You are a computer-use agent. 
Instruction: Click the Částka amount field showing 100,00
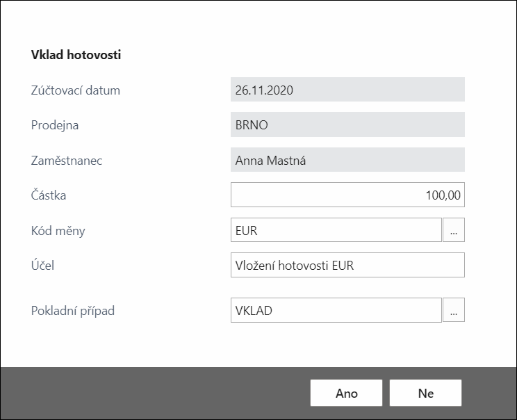[x=347, y=195]
